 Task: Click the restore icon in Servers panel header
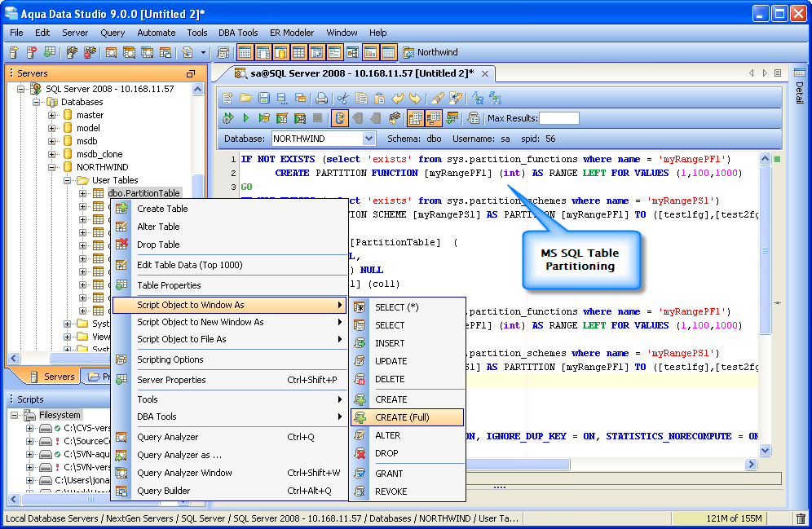tap(191, 73)
